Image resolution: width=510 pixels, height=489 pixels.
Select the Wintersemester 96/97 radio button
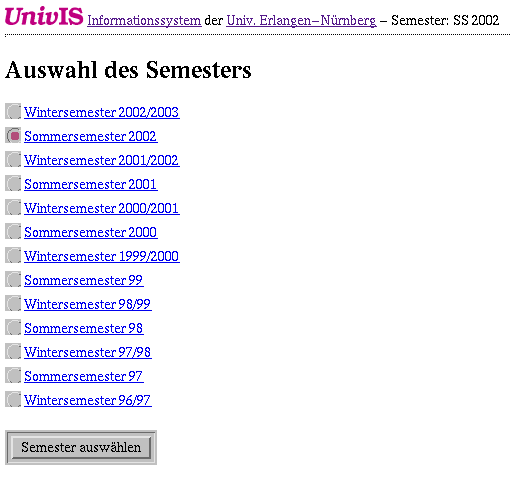[x=13, y=399]
